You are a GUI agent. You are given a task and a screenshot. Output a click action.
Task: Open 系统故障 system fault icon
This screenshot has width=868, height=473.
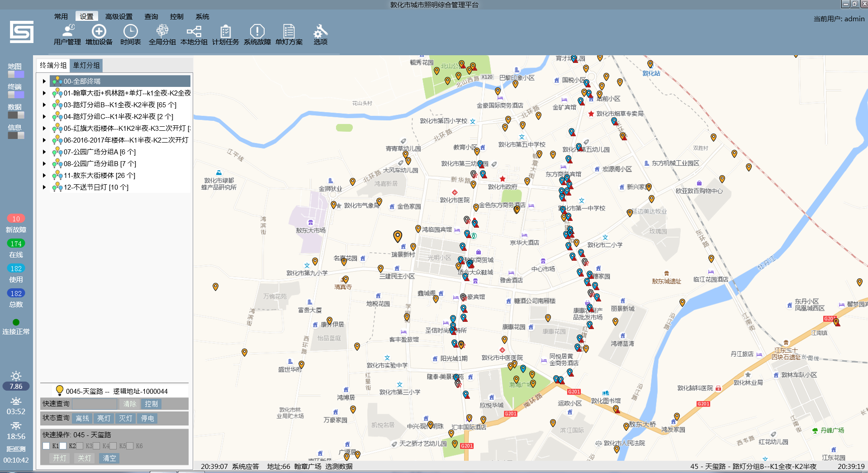(257, 34)
